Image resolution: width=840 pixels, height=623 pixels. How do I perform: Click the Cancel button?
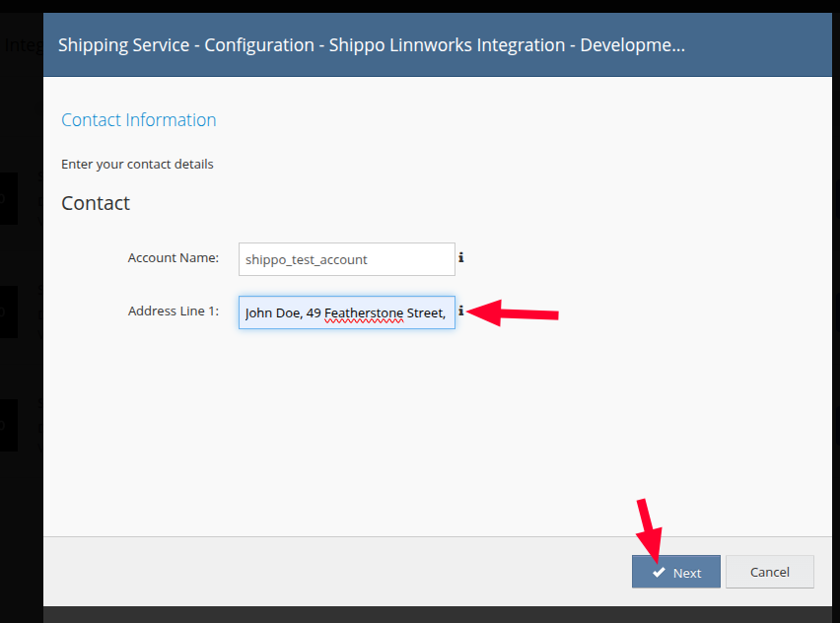click(x=770, y=572)
